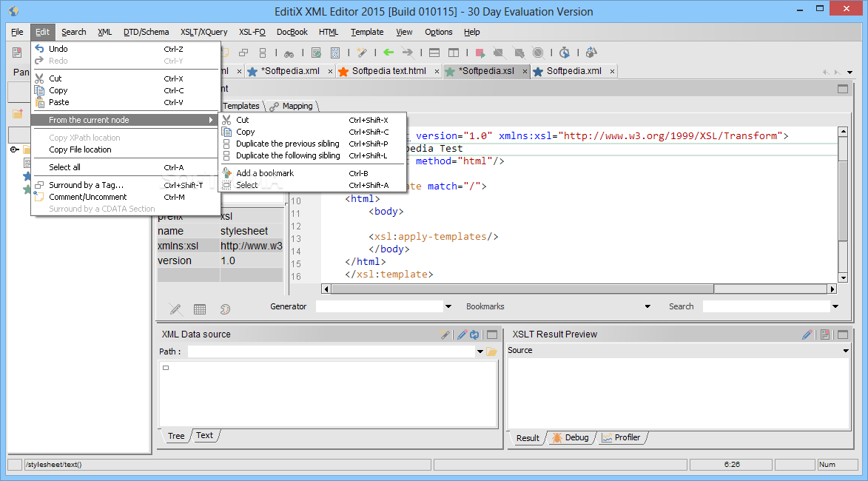Screen dimensions: 868x481
Task: Click pencil icon in XSLT Result Preview header
Action: [x=807, y=334]
